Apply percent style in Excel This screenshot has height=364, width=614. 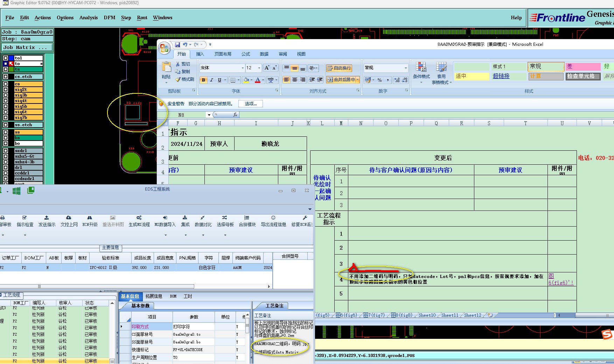click(379, 80)
